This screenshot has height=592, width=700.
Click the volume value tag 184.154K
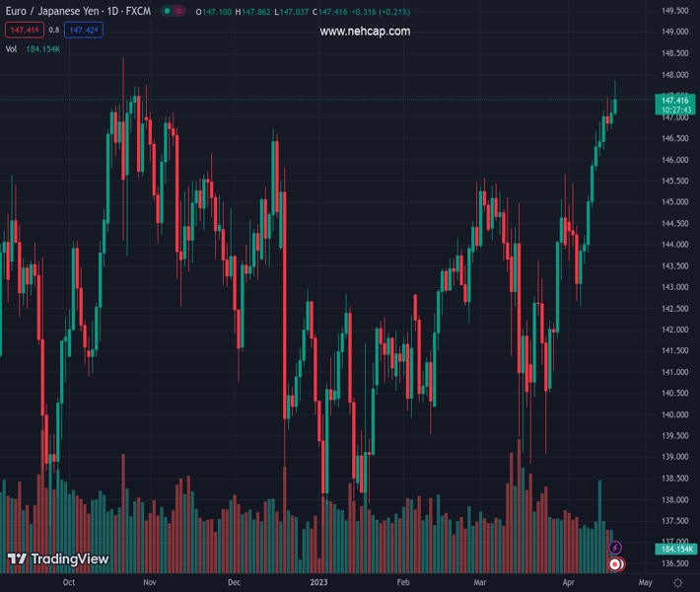tap(675, 549)
